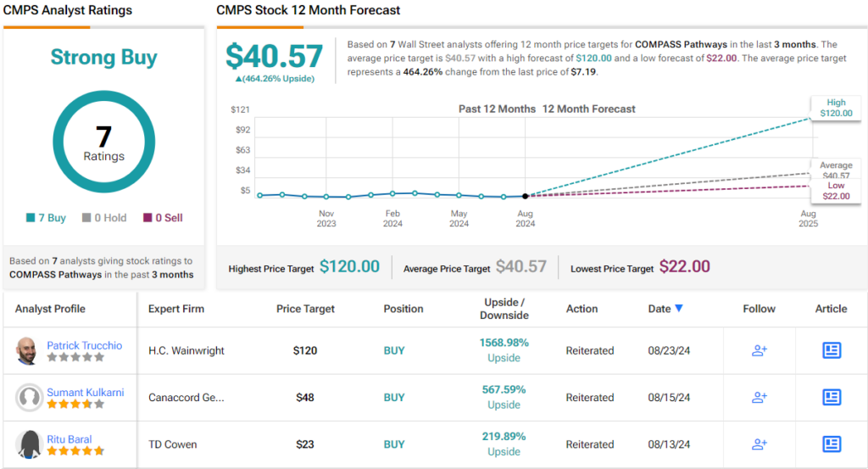This screenshot has height=469, width=868.
Task: Open Ritu Baral analyst profile link
Action: pos(70,439)
